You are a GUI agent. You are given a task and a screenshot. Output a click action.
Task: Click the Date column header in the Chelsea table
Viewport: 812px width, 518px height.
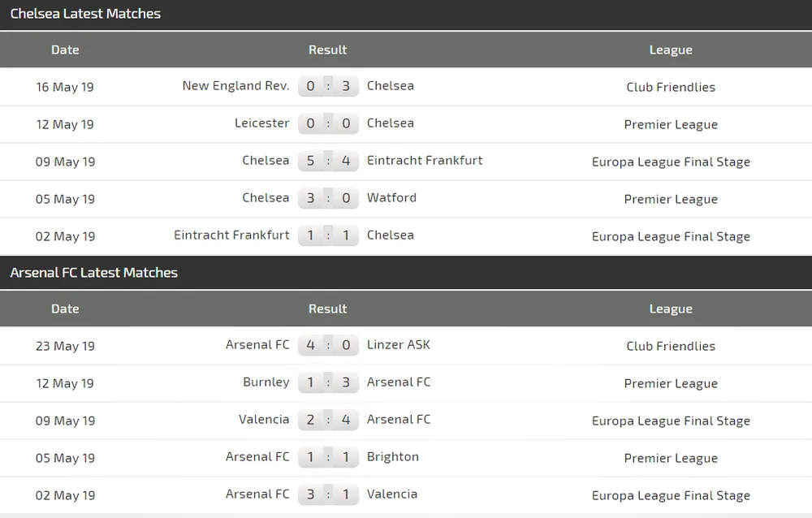pos(65,50)
